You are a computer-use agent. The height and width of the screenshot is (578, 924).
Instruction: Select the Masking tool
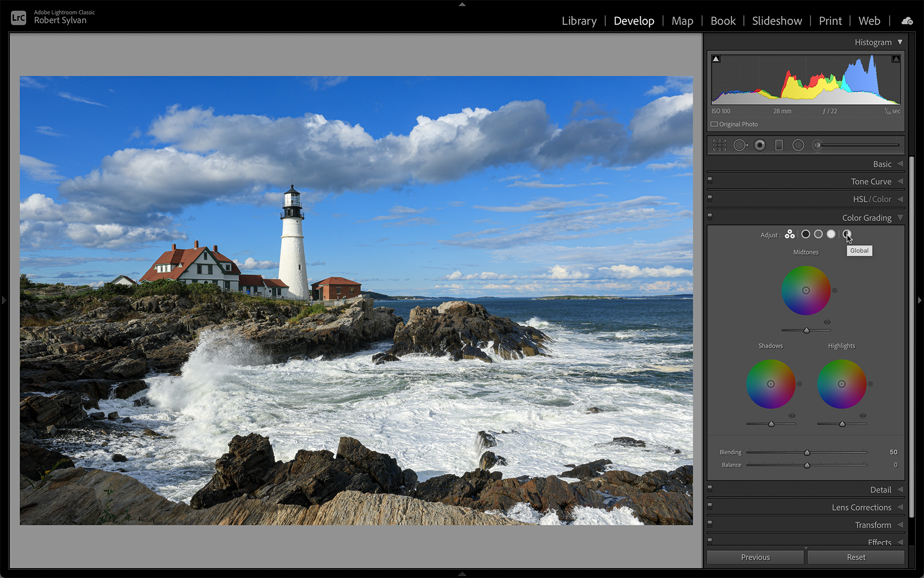[816, 145]
